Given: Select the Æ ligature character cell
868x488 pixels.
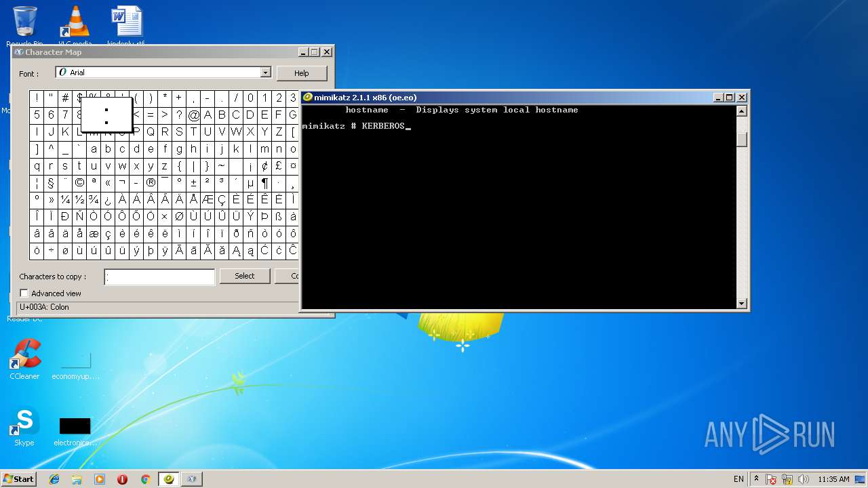Looking at the screenshot, I should 208,200.
